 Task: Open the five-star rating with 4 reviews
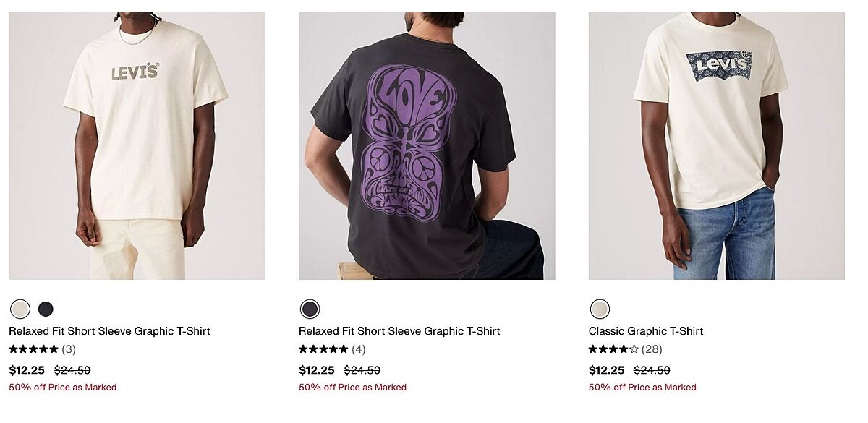coord(323,349)
